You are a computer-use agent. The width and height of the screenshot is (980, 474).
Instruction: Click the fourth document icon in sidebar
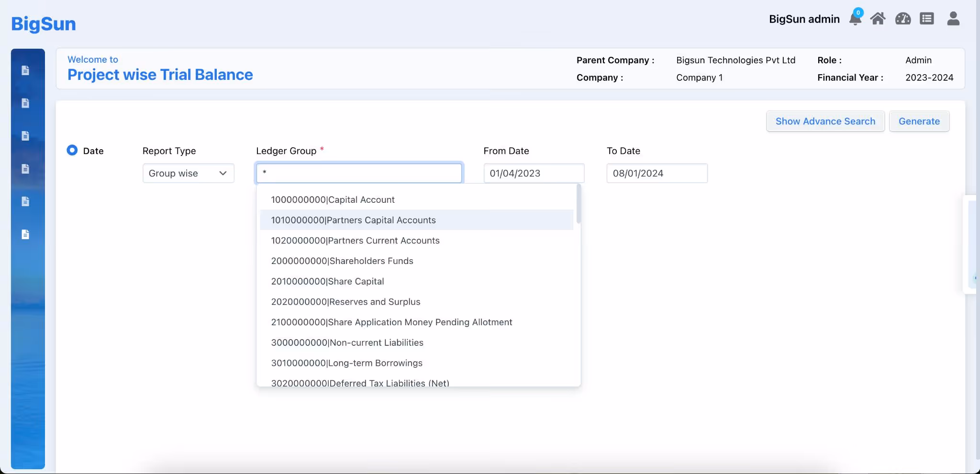coord(25,169)
